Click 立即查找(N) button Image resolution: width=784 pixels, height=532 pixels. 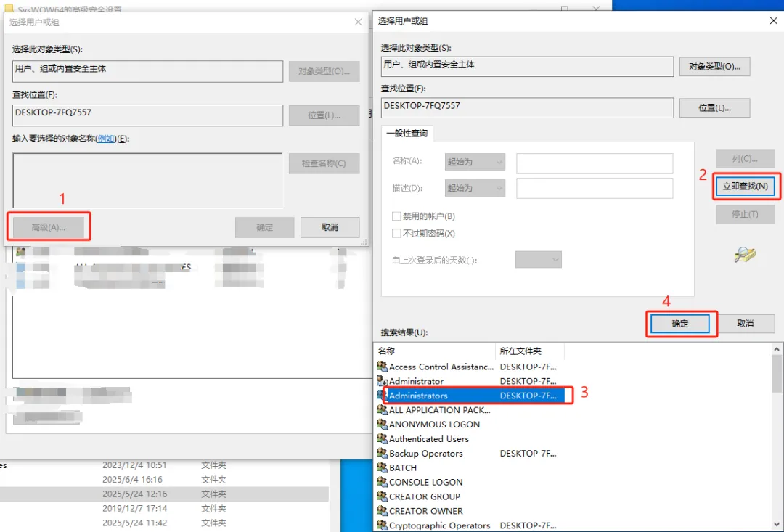[x=745, y=186]
